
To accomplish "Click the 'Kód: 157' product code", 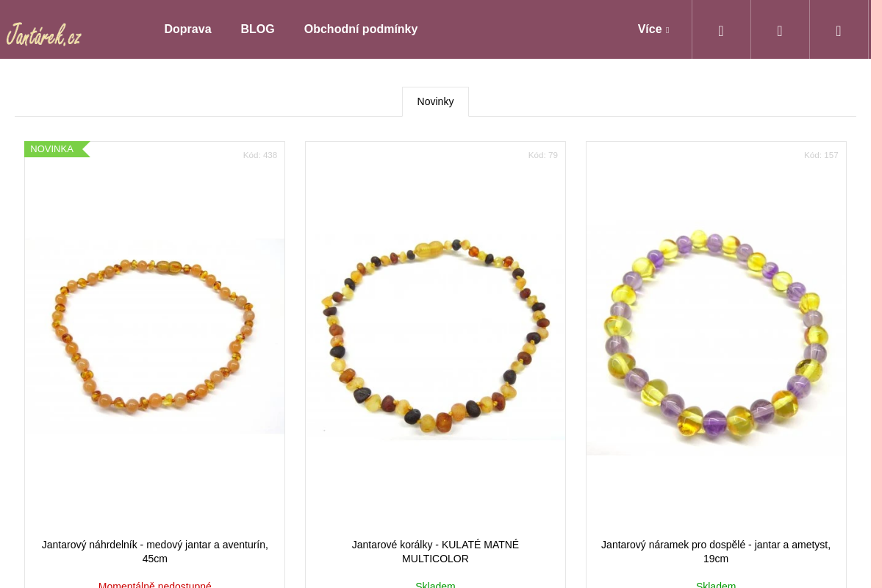I will [821, 155].
